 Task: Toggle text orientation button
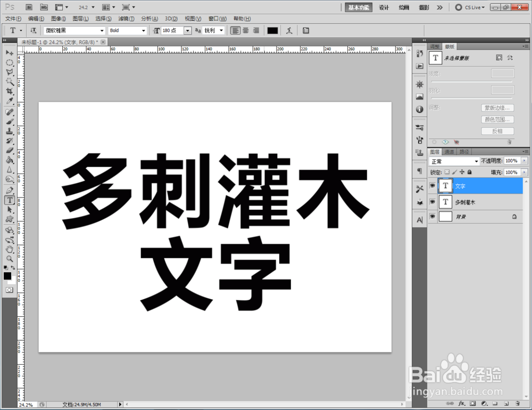[33, 30]
